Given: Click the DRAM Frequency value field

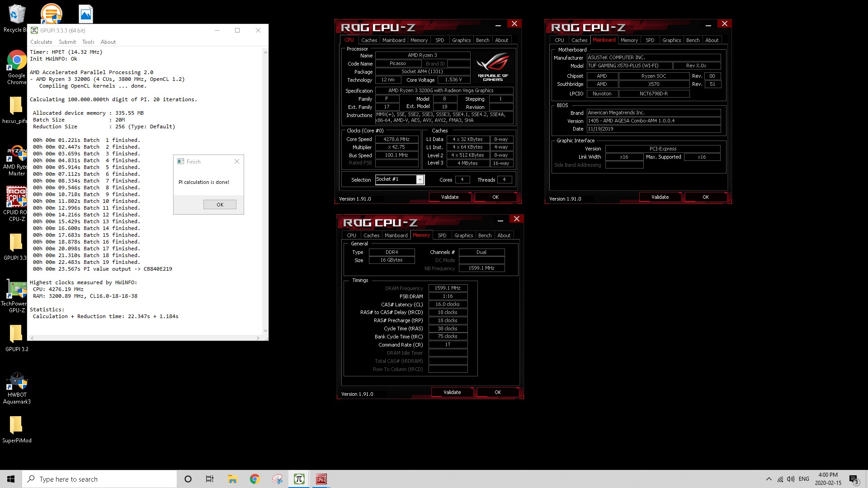Looking at the screenshot, I should click(x=448, y=288).
